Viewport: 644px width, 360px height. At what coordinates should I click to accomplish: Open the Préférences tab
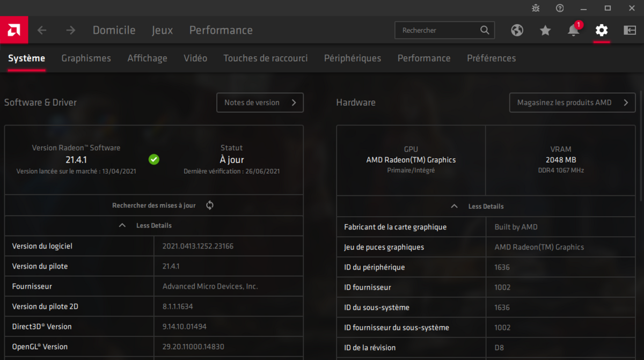click(492, 58)
